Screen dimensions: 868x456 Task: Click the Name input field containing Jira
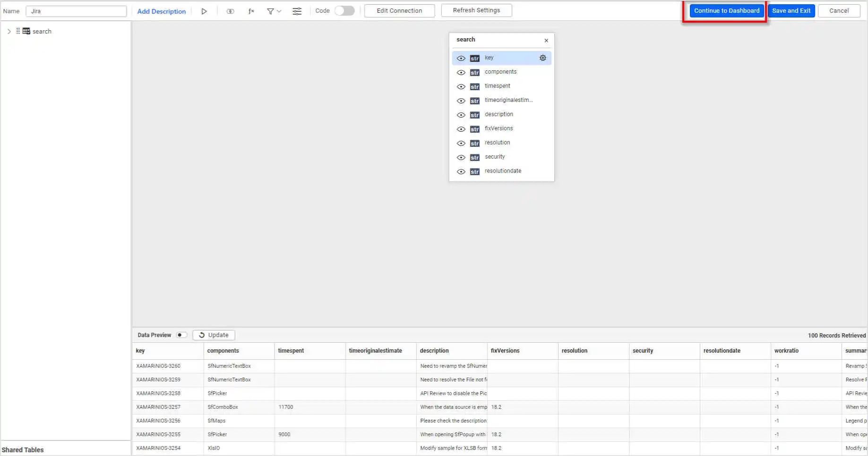click(76, 11)
